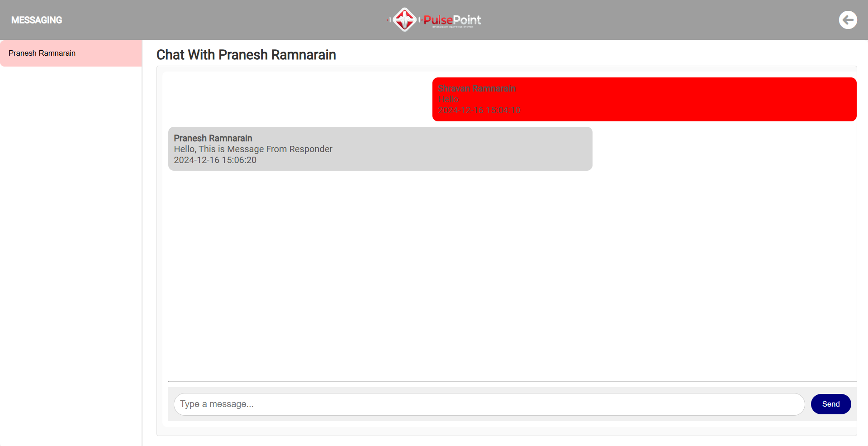Click the MESSAGING header title

click(x=37, y=20)
